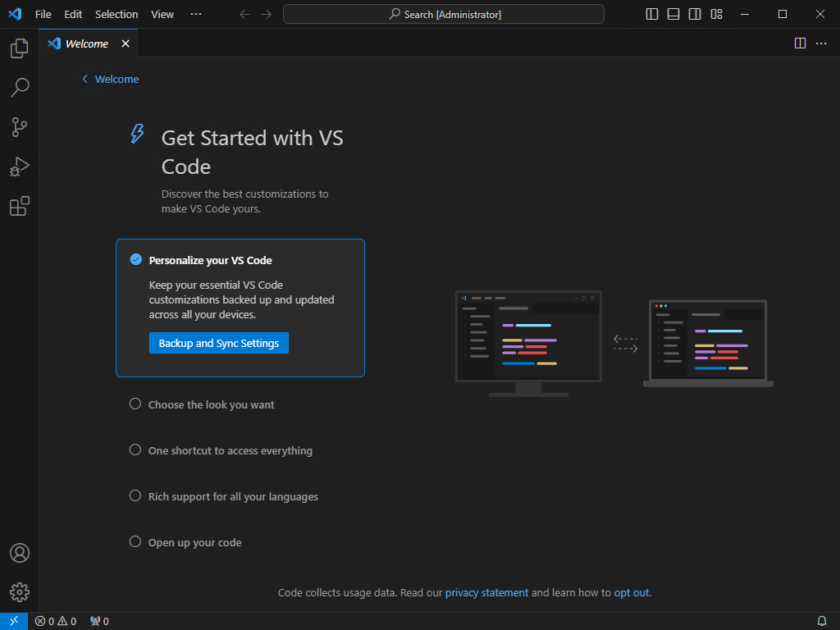This screenshot has width=840, height=630.
Task: Open the opt out link
Action: click(631, 592)
